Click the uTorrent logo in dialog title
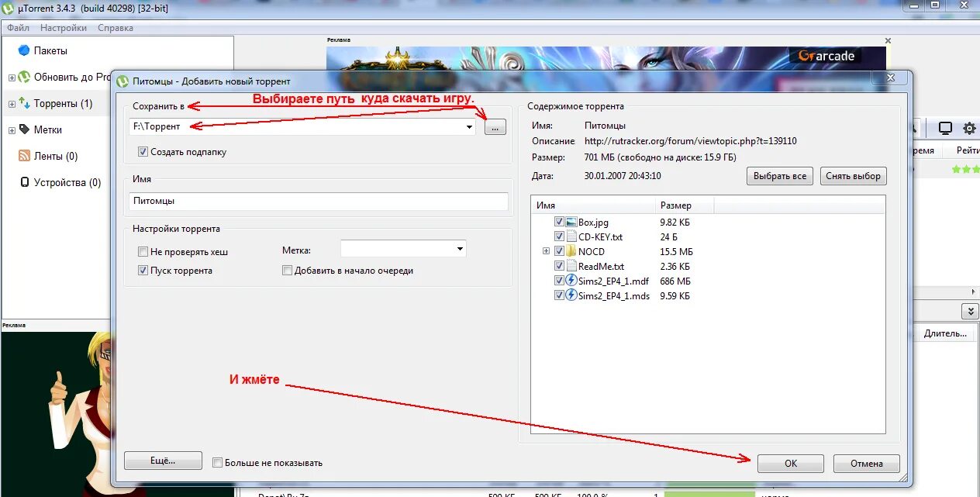 pyautogui.click(x=122, y=81)
